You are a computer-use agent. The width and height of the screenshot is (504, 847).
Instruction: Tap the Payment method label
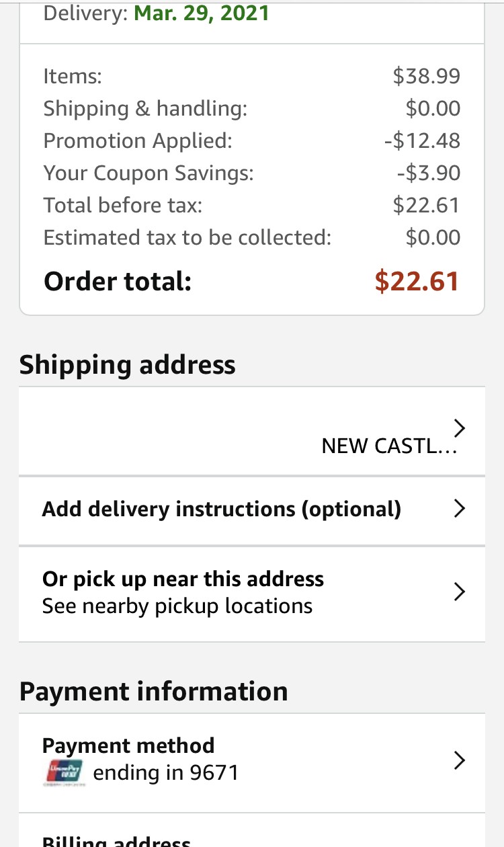coord(128,745)
